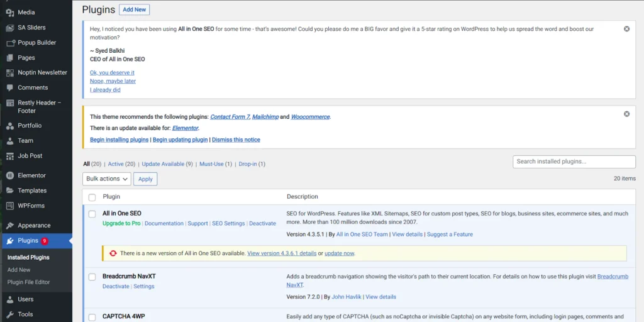Click the Noptin Newsletter sidebar icon
Viewport: 644px width, 322px height.
click(10, 73)
